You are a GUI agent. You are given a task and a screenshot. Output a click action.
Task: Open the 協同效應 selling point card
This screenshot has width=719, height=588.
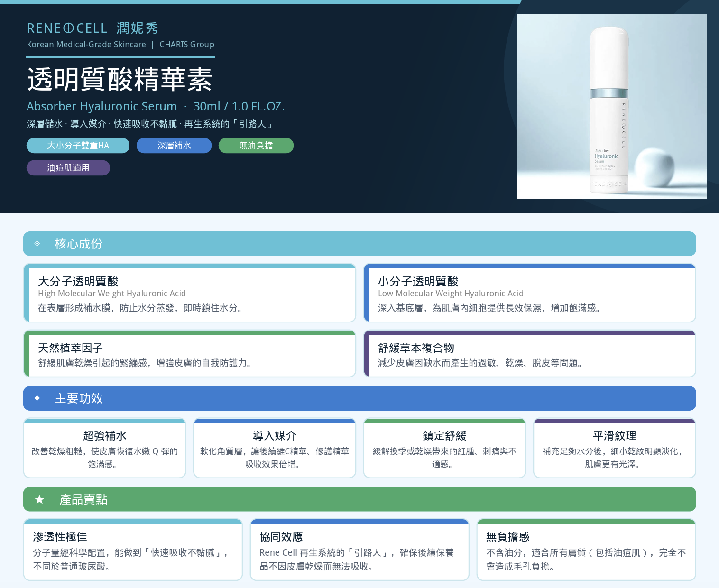(x=359, y=550)
